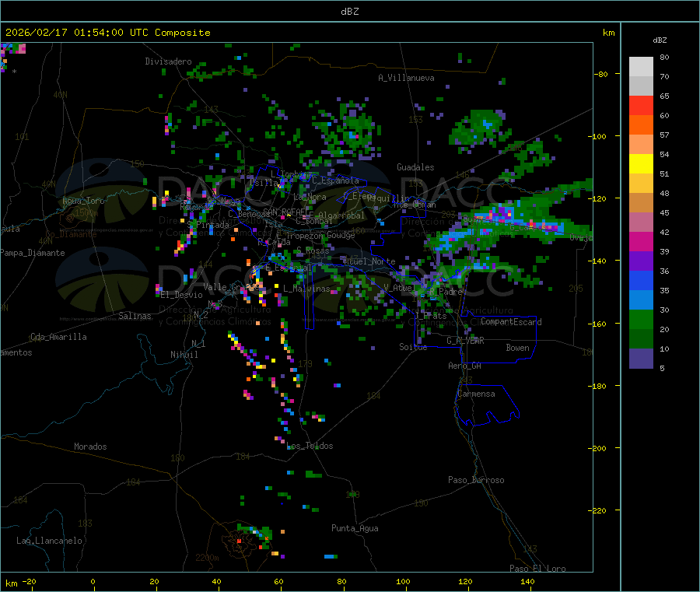Select the Paso_El_Loro label
This screenshot has height=592, width=700.
[x=538, y=569]
